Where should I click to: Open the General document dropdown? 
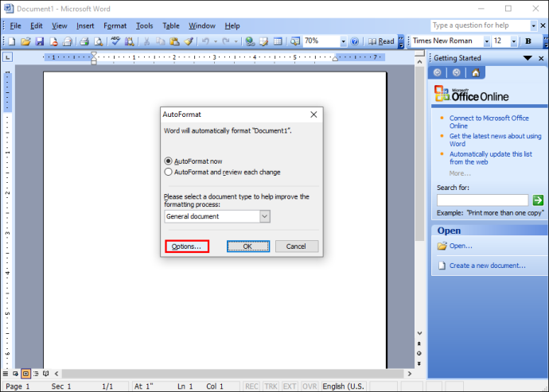tap(265, 216)
